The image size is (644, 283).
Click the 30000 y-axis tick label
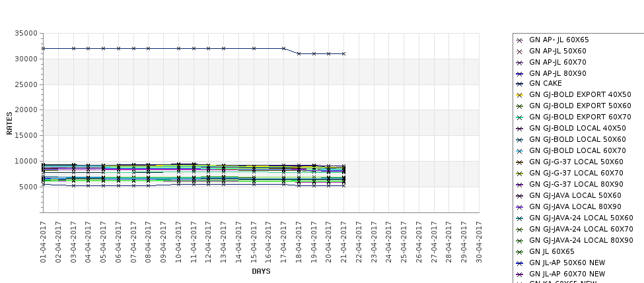tap(26, 59)
